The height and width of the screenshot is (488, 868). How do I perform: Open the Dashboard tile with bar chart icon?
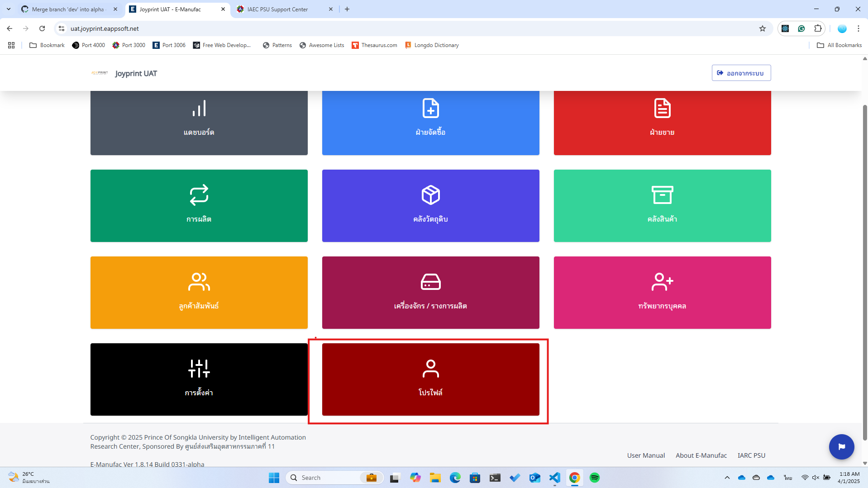coord(199,122)
